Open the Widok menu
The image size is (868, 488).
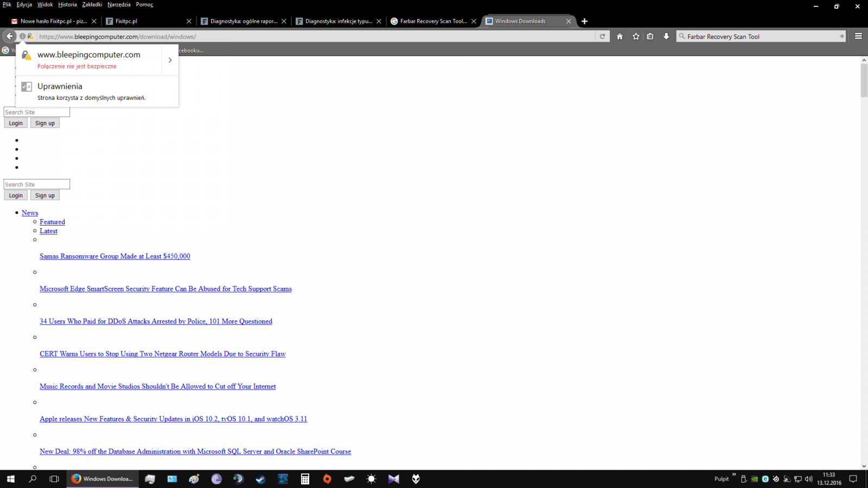[x=45, y=4]
